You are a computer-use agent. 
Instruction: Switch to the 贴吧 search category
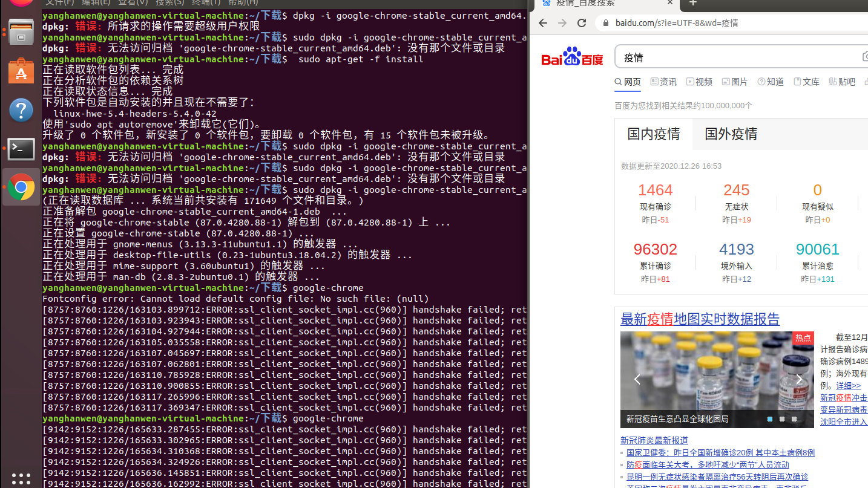pos(842,82)
